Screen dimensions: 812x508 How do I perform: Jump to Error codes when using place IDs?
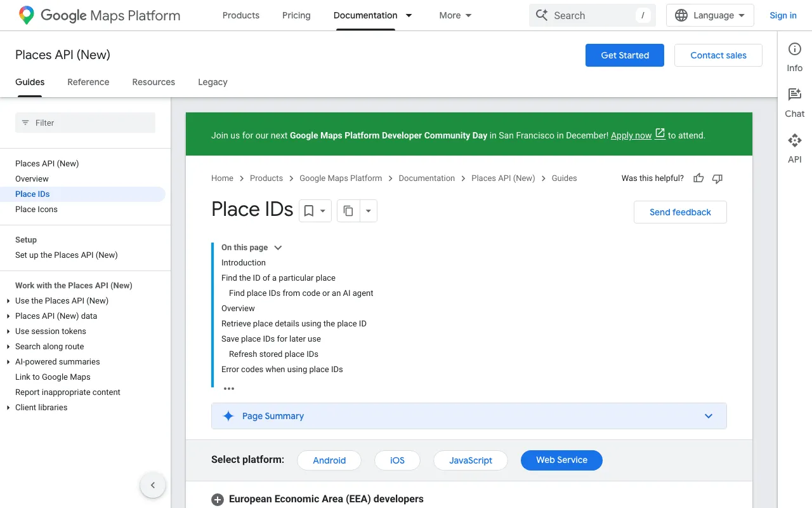(282, 370)
